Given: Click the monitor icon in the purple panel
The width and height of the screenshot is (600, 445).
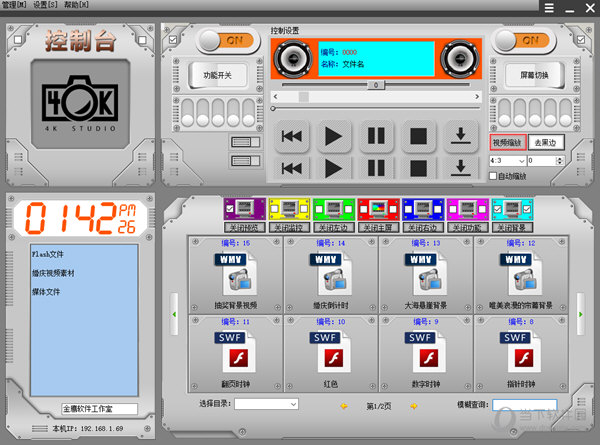Looking at the screenshot, I should click(x=245, y=209).
